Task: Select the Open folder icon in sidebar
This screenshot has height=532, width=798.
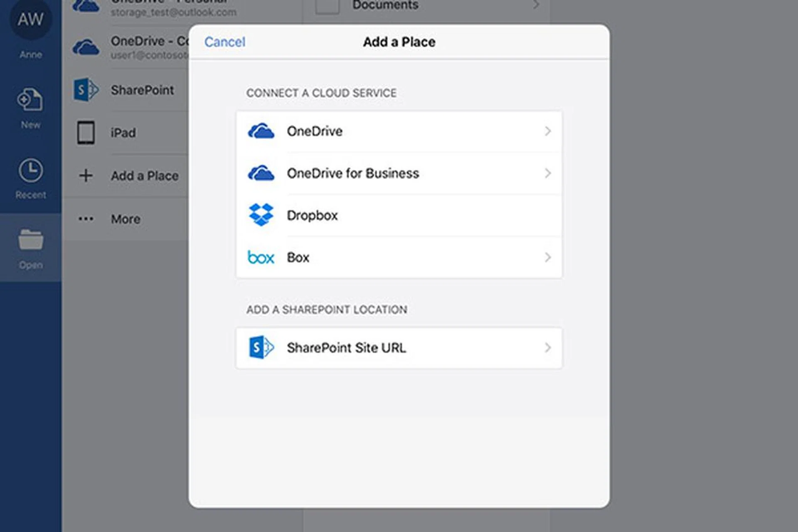Action: [30, 240]
